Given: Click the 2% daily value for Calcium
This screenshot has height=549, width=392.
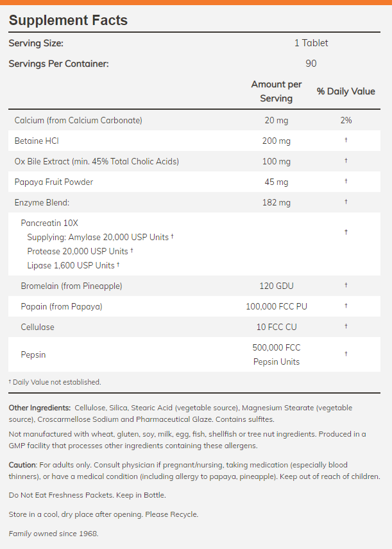Looking at the screenshot, I should pyautogui.click(x=346, y=120).
